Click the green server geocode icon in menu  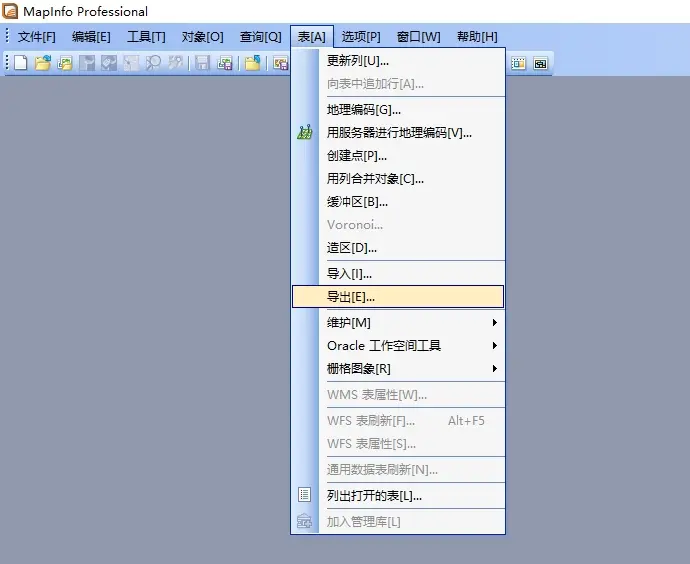[x=305, y=132]
